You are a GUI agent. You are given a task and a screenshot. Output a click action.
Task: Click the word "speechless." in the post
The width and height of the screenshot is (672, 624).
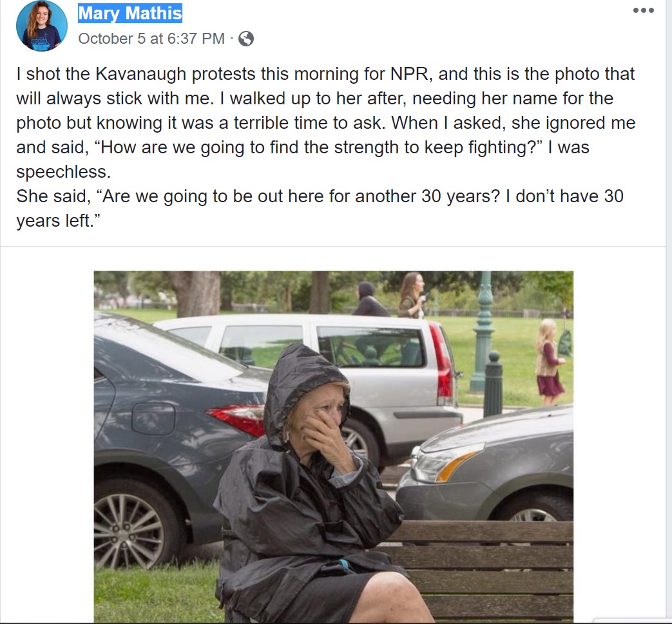click(63, 172)
